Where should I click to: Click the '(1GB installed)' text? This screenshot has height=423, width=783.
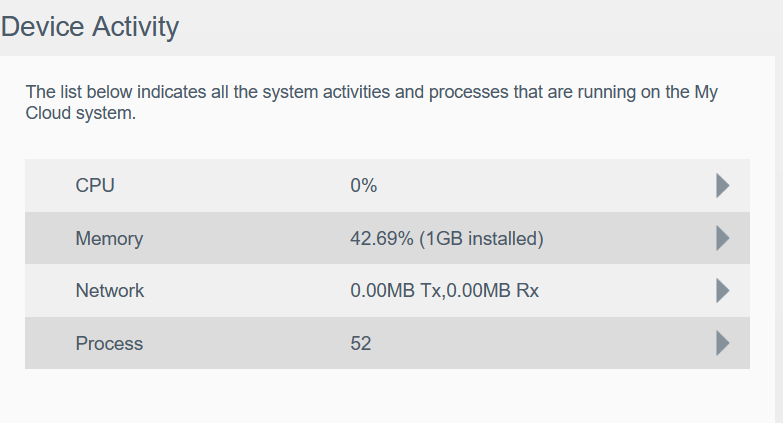pos(481,239)
